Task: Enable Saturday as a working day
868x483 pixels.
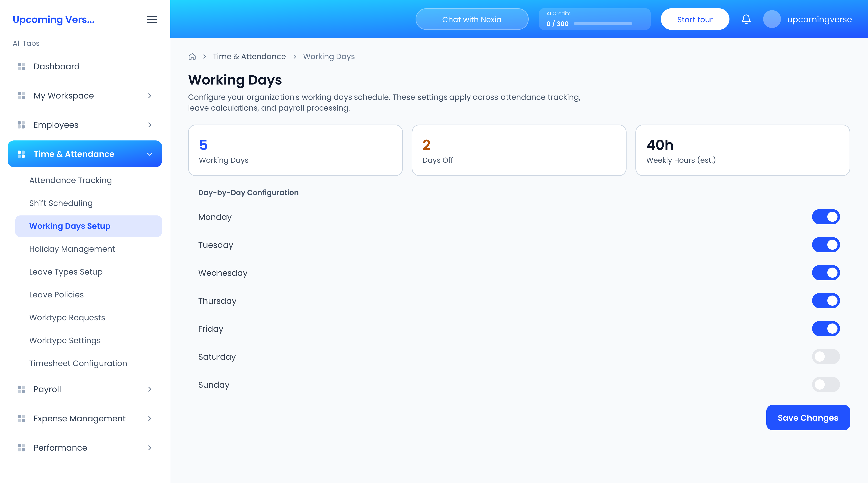Action: pyautogui.click(x=826, y=357)
